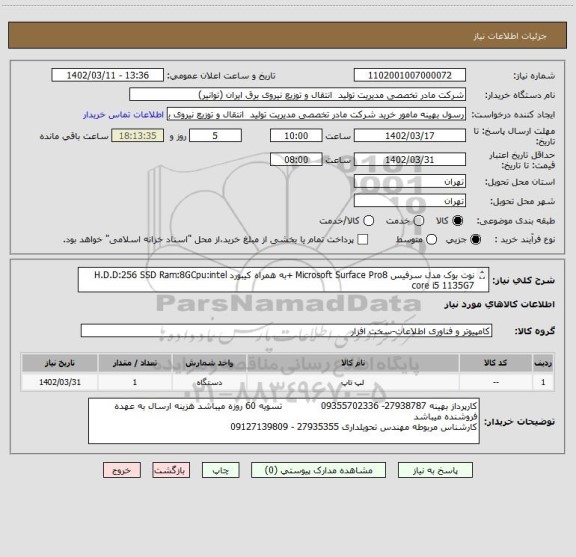Click the 'دستگاه' unit cell
Image resolution: width=576 pixels, height=557 pixels.
pos(209,382)
